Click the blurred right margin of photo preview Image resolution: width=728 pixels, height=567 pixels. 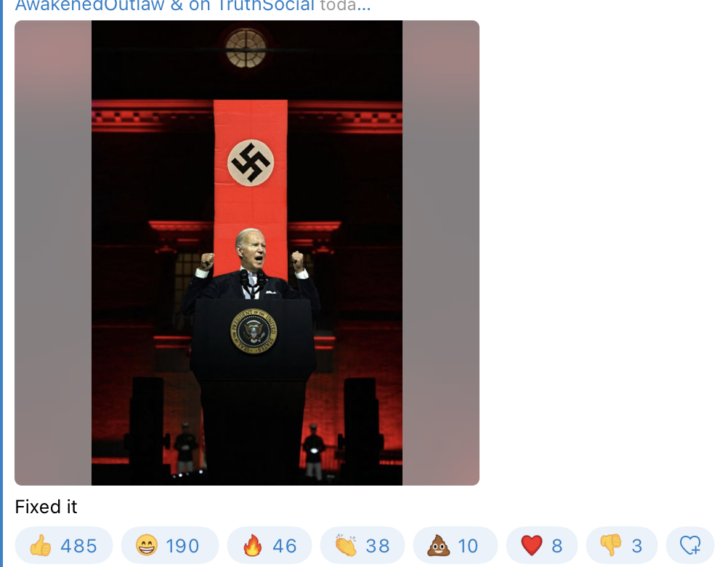441,253
